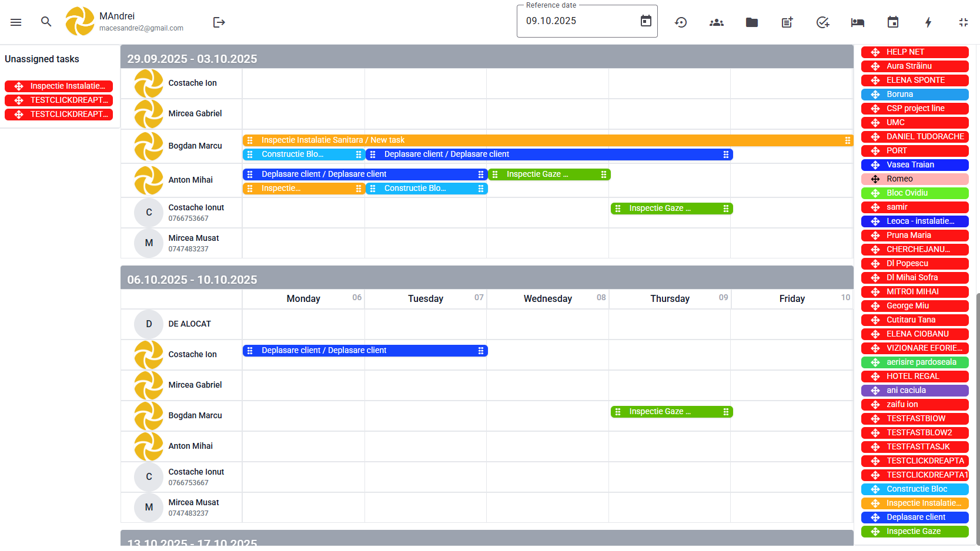This screenshot has height=551, width=980.
Task: Click the history restore clock icon
Action: click(681, 22)
